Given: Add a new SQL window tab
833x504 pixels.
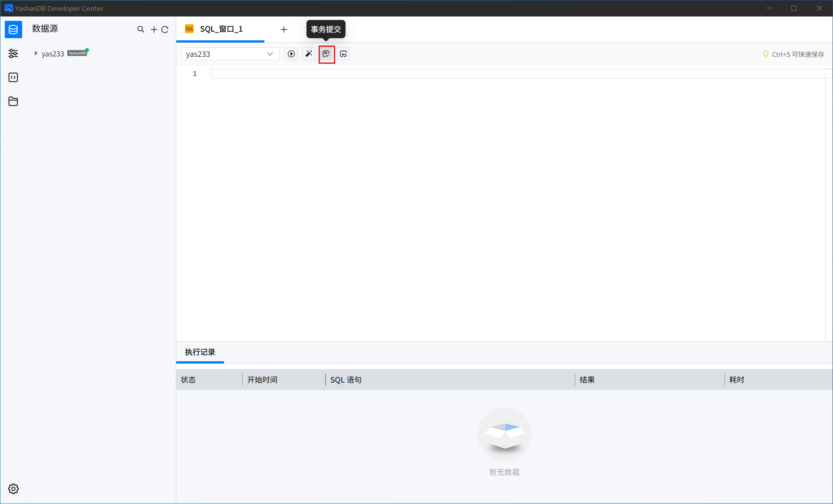Looking at the screenshot, I should (284, 29).
